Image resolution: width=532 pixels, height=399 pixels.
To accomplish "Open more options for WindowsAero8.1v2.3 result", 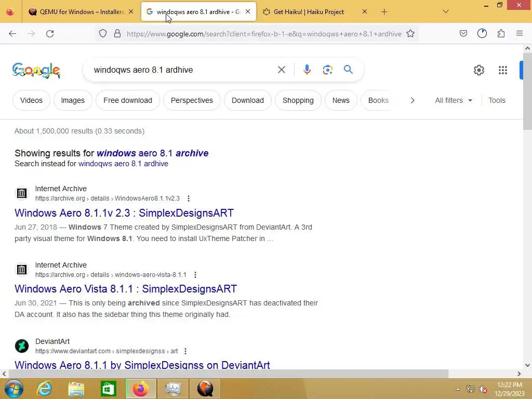I will pos(189,198).
